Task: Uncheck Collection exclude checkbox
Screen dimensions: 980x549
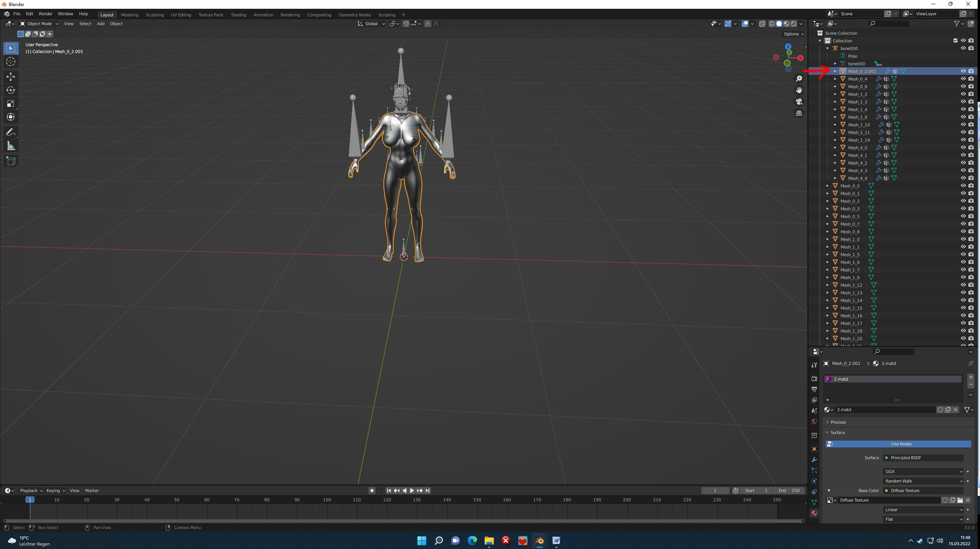Action: coord(956,40)
